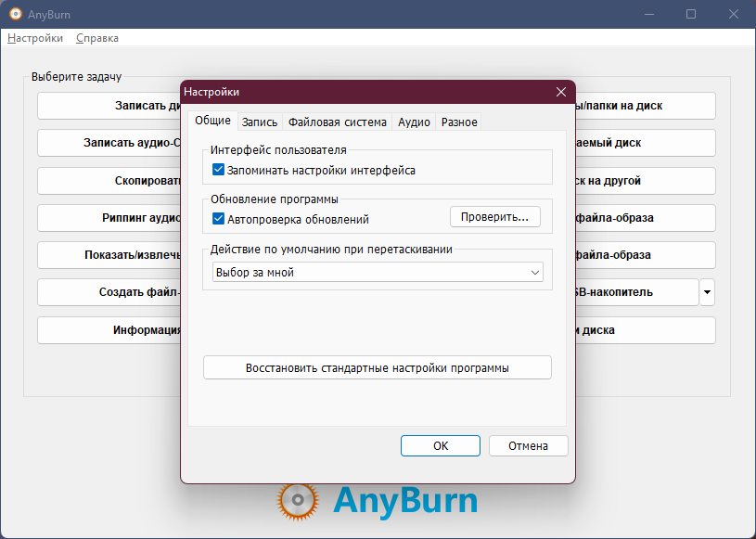Uncheck Запоминать настройки интерфейса checkbox

click(x=218, y=170)
